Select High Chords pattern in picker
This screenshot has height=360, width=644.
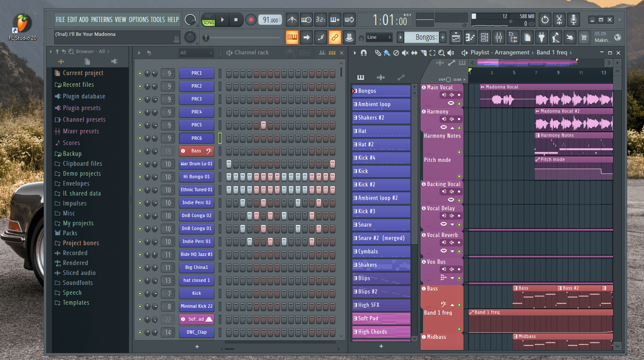(x=381, y=332)
